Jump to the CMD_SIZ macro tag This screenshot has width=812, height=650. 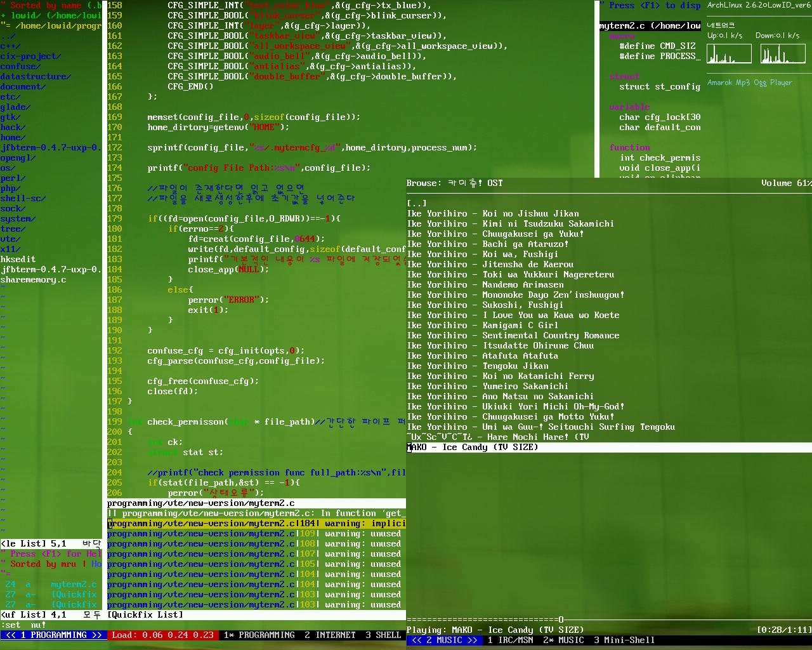[657, 46]
